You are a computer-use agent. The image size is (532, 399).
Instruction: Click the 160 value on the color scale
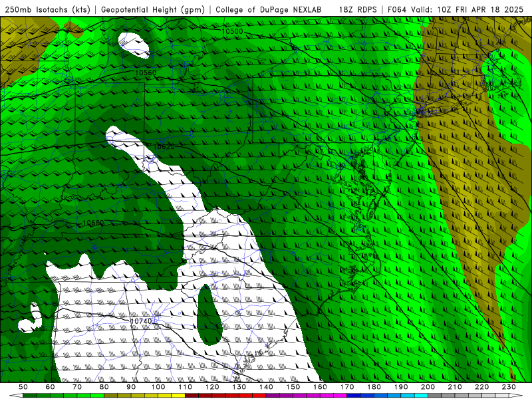coord(320,387)
